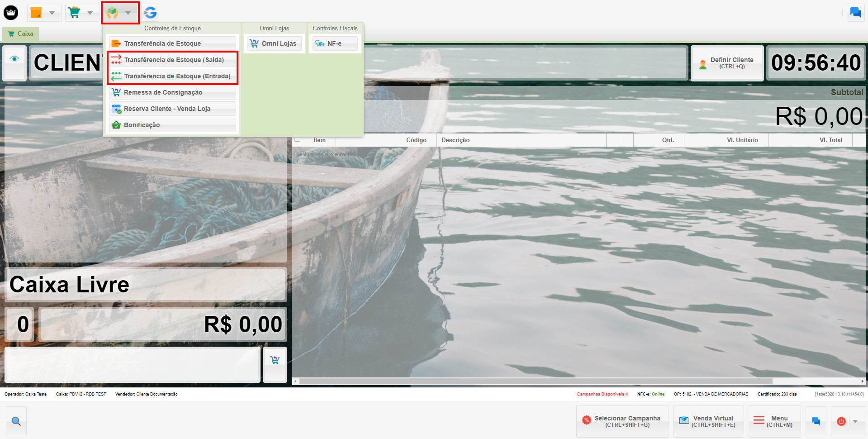Expand the orange box dropdown arrow
Screen dimensions: 868x439
tap(52, 13)
